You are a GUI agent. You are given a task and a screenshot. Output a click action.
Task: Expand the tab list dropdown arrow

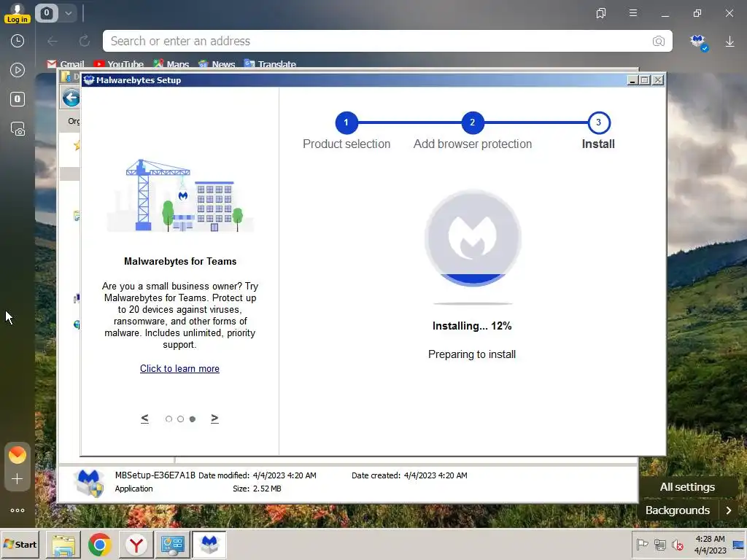[x=68, y=13]
